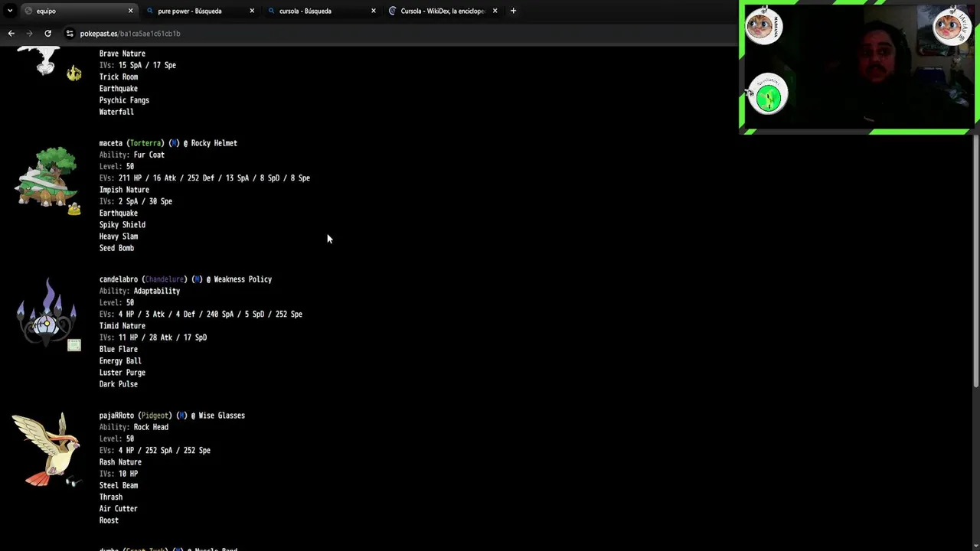Click the Air Cutter move
This screenshot has width=980, height=551.
pyautogui.click(x=119, y=509)
